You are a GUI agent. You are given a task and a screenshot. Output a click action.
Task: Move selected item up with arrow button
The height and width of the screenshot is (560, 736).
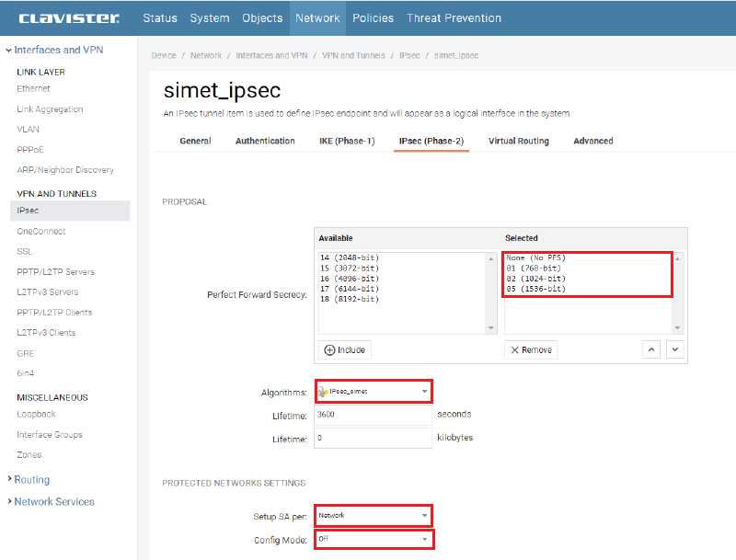point(650,349)
